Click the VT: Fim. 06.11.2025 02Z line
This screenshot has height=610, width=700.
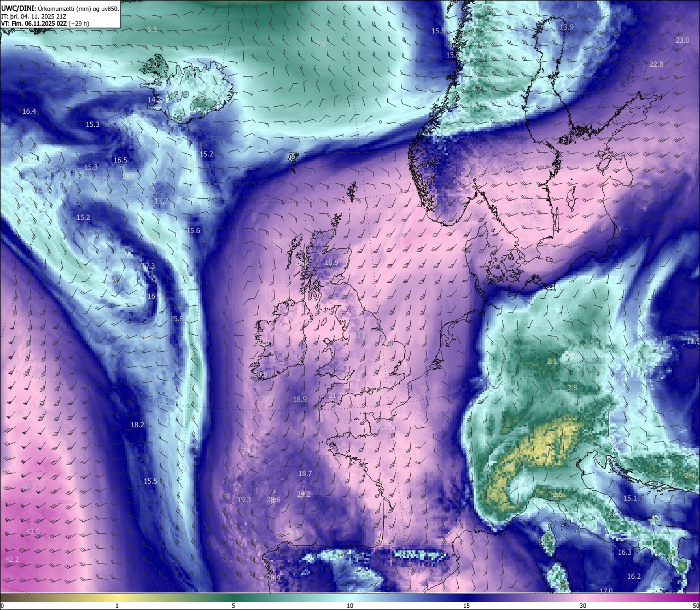45,24
